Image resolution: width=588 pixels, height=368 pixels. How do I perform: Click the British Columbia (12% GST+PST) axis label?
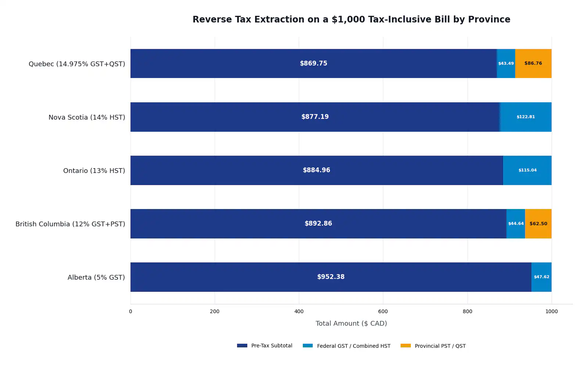tap(70, 224)
